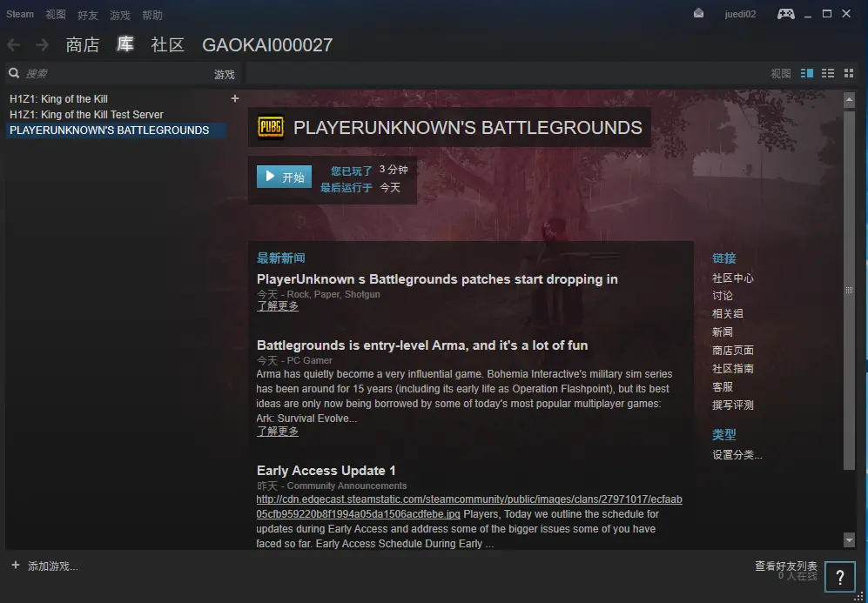Select H1Z1: King of the Kill Test Server

86,115
